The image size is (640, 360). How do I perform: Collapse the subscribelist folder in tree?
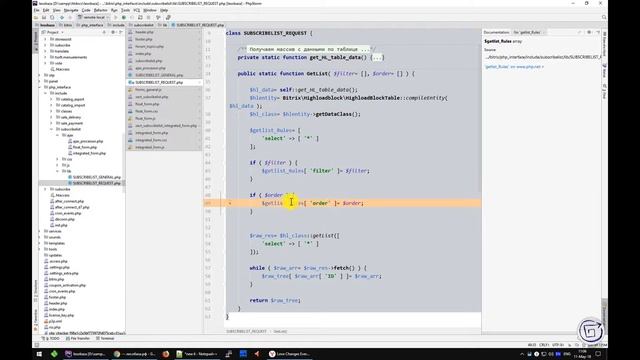click(x=51, y=129)
